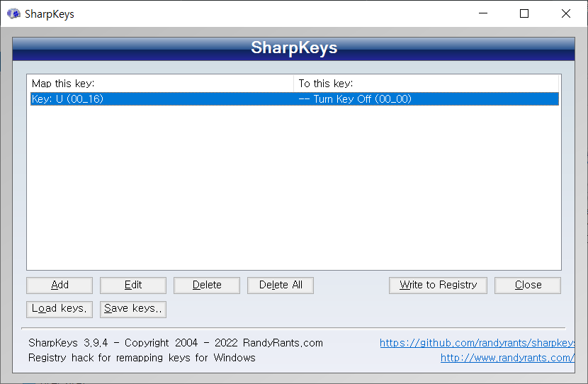The image size is (588, 384).
Task: Click 'Registry hack for remapping keys' text
Action: click(142, 358)
